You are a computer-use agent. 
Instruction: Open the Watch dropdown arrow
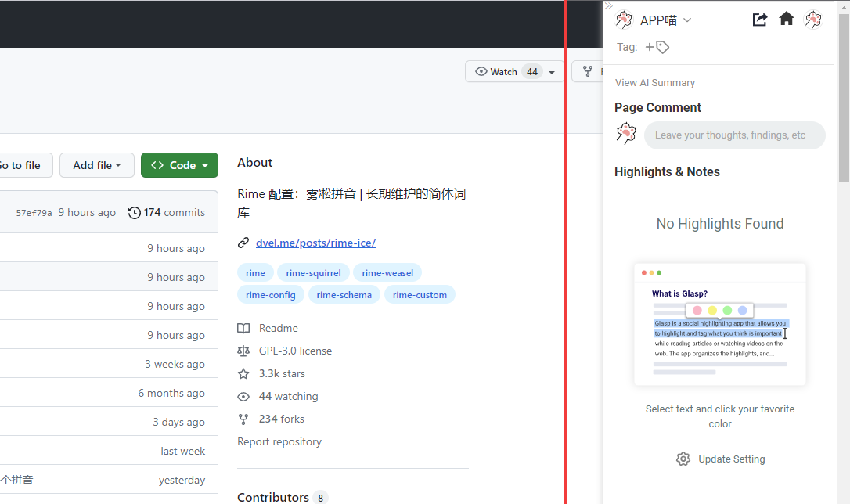[x=552, y=72]
